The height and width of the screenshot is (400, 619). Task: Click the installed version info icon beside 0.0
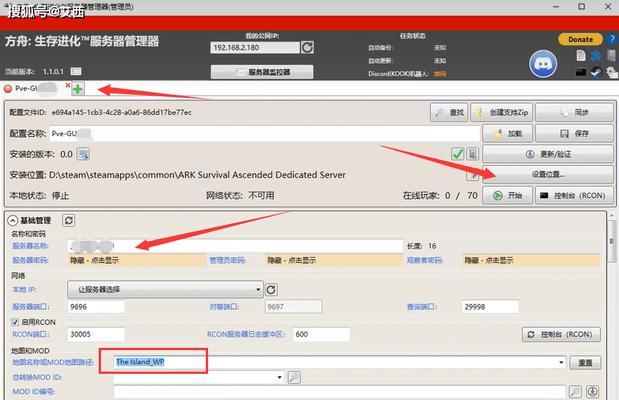coord(83,154)
